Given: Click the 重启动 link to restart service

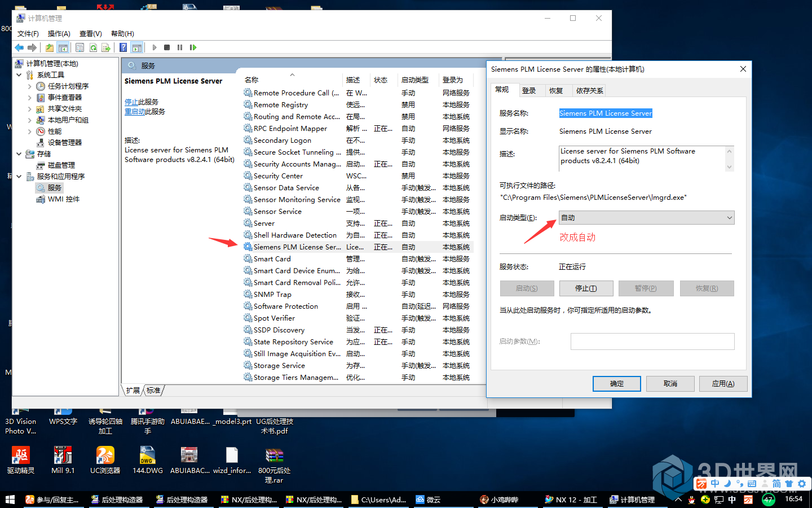Looking at the screenshot, I should 135,112.
